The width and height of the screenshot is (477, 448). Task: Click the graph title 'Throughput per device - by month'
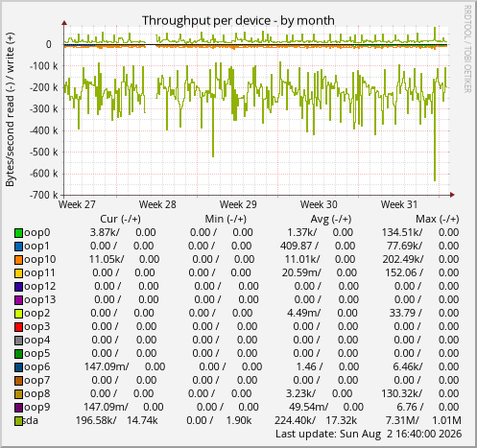(x=238, y=21)
